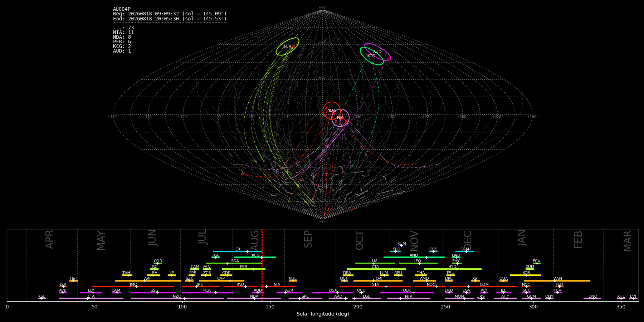Viewport: 644px width, 322px height.
Task: Click the GEM shower bar in timeline
Action: click(x=465, y=252)
